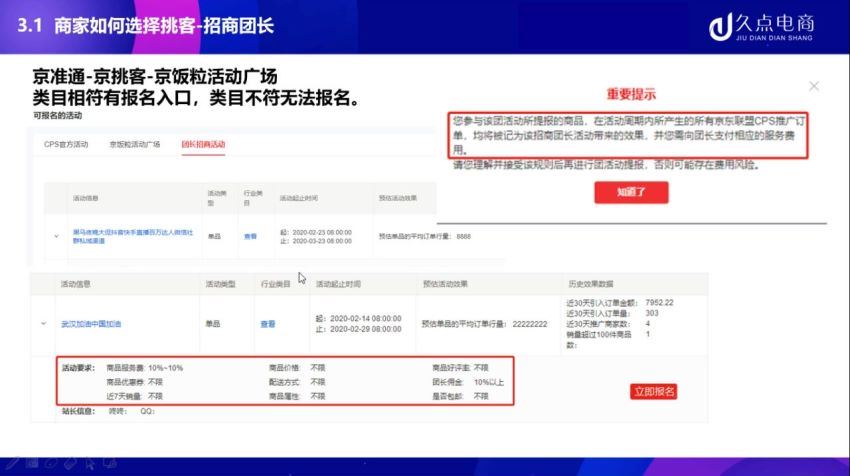Click the slide title 商家如何选择挑客-招商团长
Screen dimensions: 850x476
coord(164,25)
